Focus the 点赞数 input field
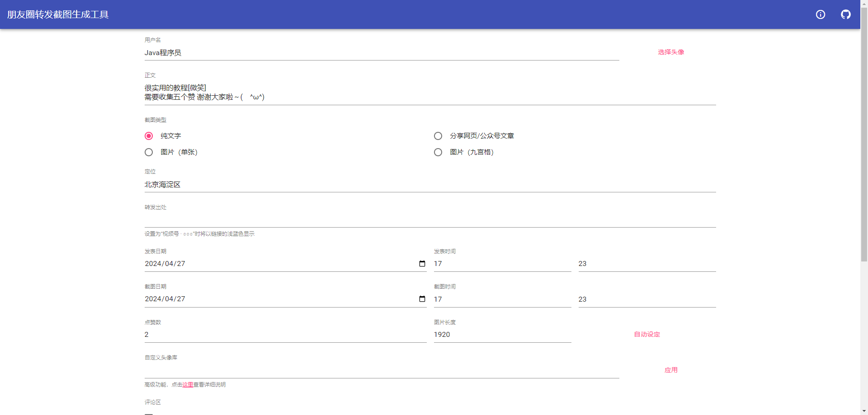This screenshot has height=415, width=868. pyautogui.click(x=285, y=335)
